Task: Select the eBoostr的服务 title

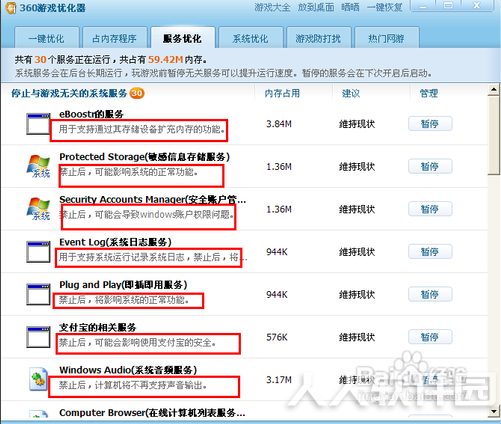Action: [91, 114]
